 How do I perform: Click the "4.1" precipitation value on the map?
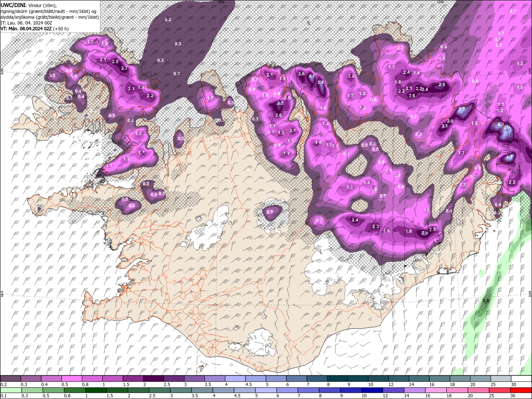click(x=312, y=76)
